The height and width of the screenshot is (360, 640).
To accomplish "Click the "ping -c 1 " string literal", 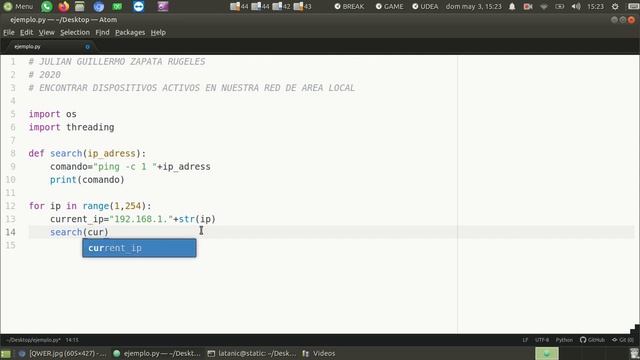I will pyautogui.click(x=125, y=167).
